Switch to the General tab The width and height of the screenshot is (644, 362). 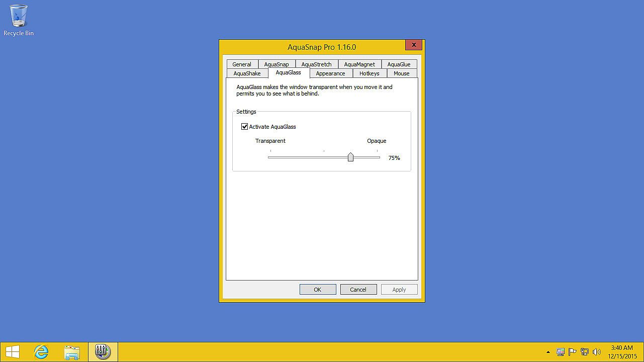pos(242,64)
